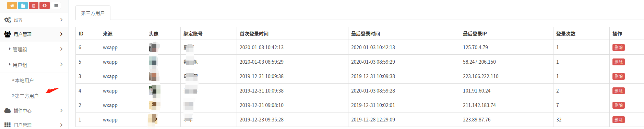Click the gears icon beside 设置
The image size is (644, 129).
(8, 20)
